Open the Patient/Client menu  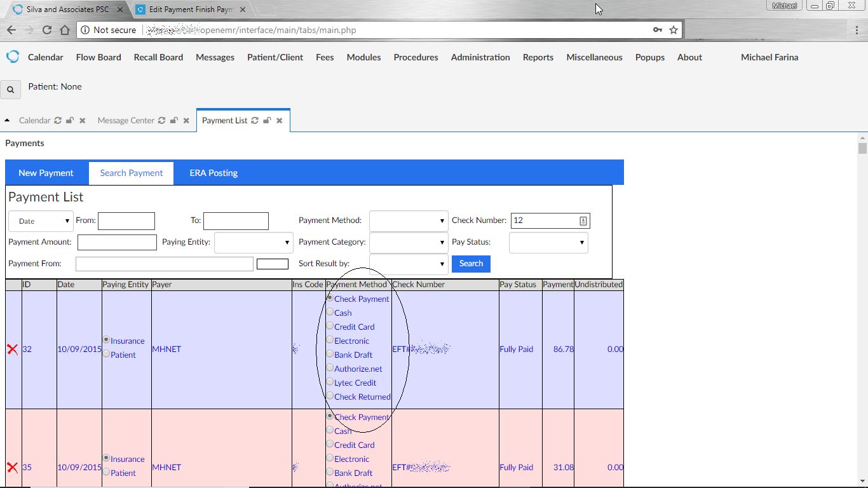click(275, 57)
